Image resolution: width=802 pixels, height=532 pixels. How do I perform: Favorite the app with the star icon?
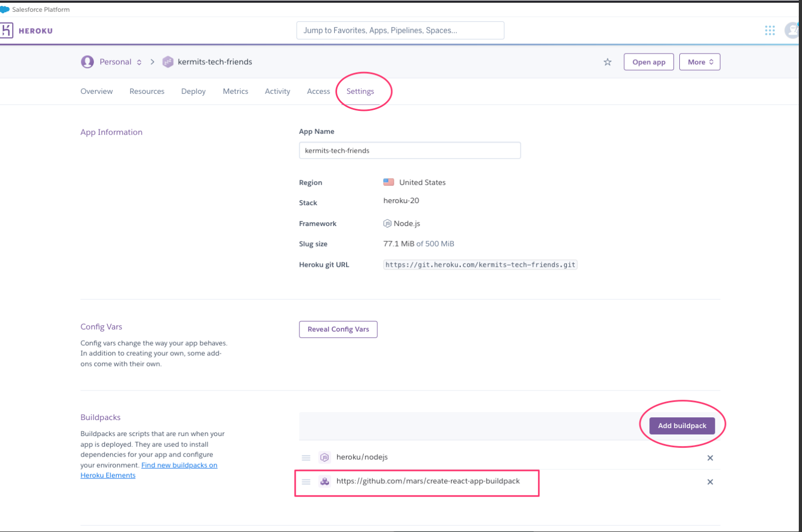point(608,62)
